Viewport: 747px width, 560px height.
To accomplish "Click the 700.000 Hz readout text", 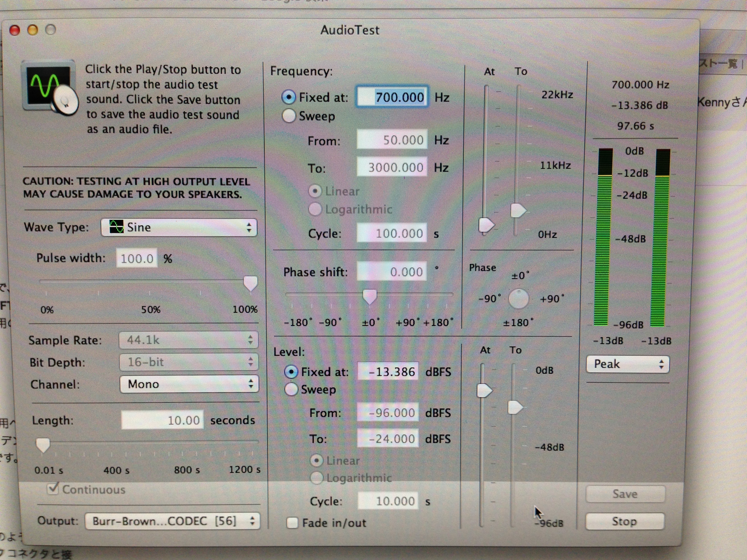I will (640, 84).
